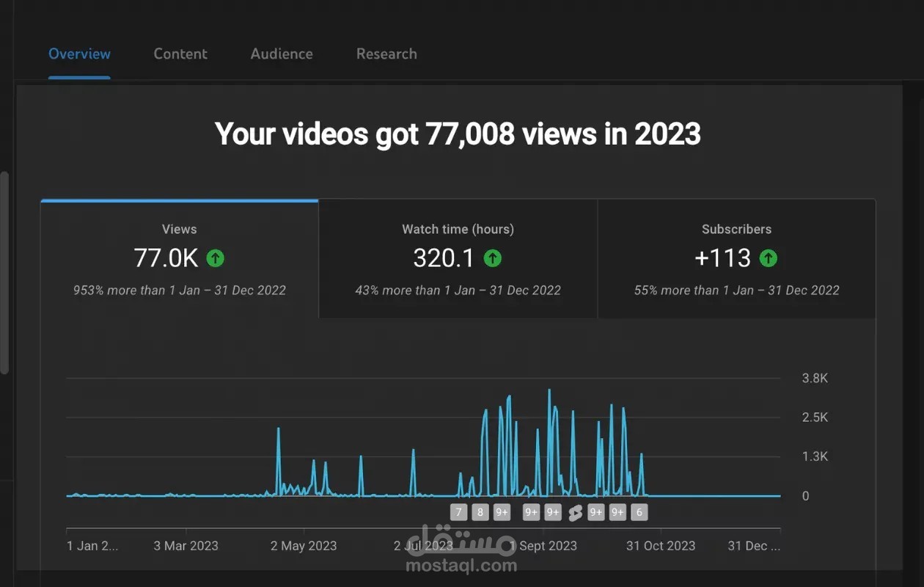Open the 9+ marker just before the 6 marker
The width and height of the screenshot is (924, 587).
click(617, 512)
